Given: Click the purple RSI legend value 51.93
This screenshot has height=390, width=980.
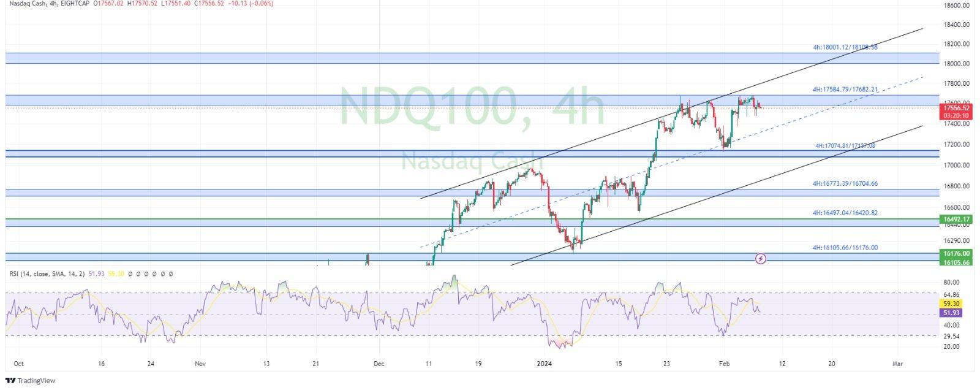Looking at the screenshot, I should tap(97, 274).
